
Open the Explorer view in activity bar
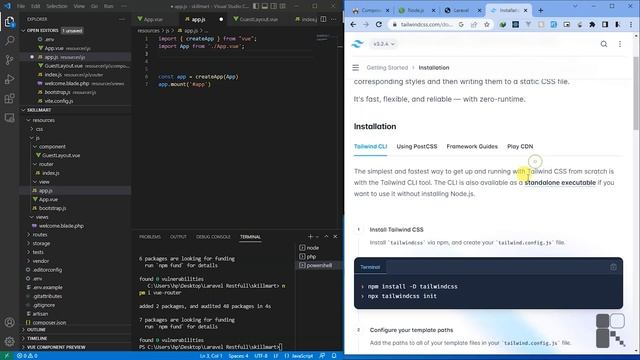click(9, 22)
